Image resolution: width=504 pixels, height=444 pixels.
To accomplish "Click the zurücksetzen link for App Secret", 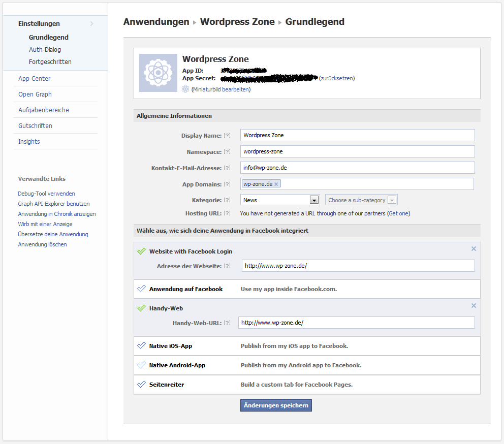I will 337,78.
